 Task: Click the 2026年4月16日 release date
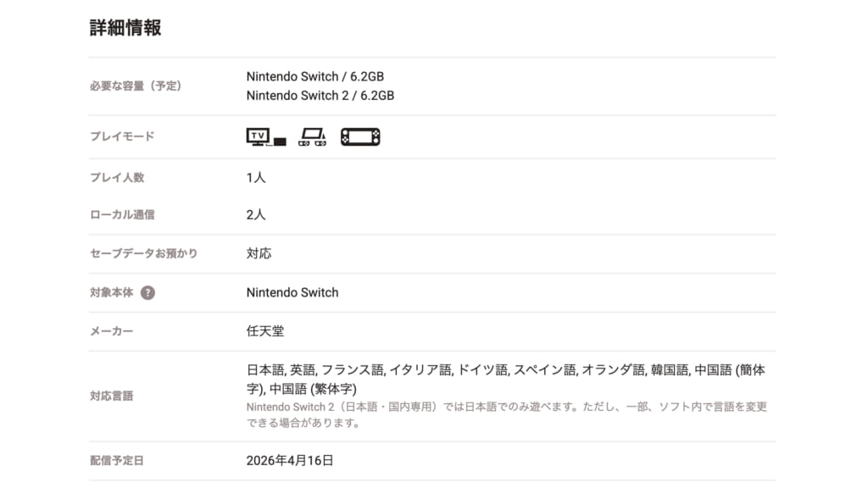point(290,461)
